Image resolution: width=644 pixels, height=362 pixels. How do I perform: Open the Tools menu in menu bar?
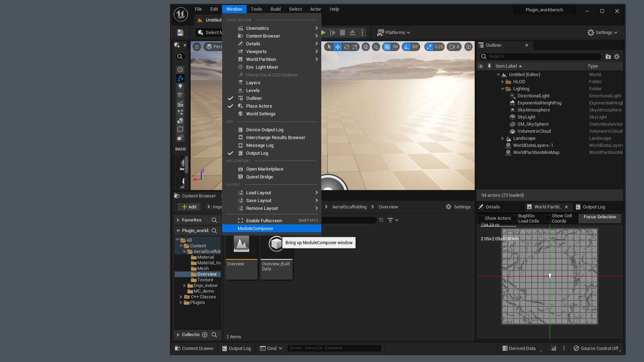click(256, 9)
